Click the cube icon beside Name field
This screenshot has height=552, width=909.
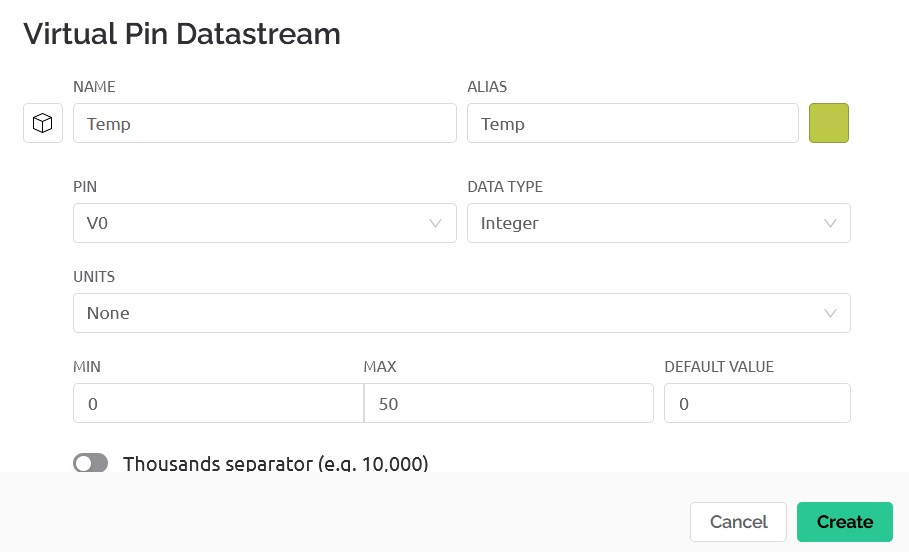click(x=43, y=123)
